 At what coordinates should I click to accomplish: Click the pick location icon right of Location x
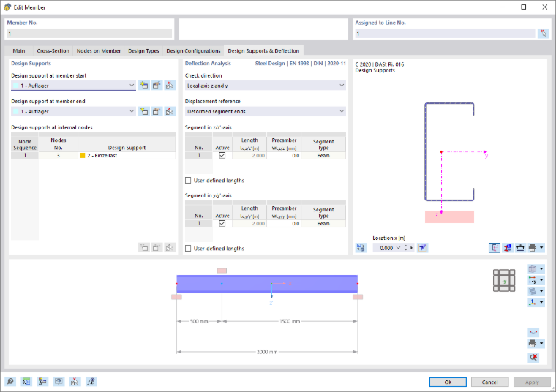pyautogui.click(x=422, y=248)
